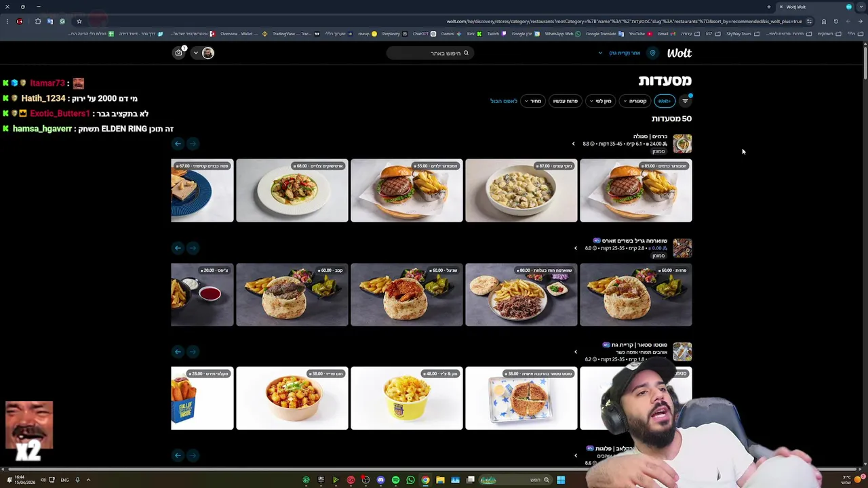Open Discord from the taskbar
This screenshot has height=488, width=868.
point(380,480)
